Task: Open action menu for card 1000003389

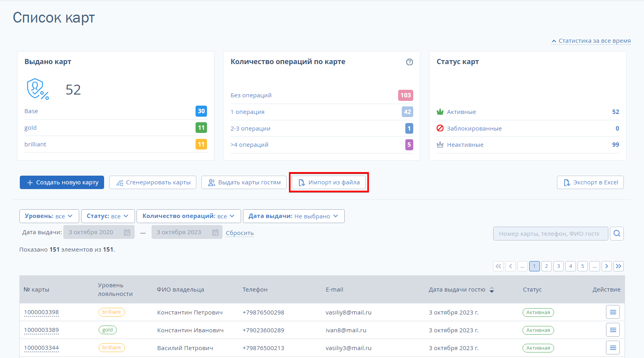Action: click(613, 330)
